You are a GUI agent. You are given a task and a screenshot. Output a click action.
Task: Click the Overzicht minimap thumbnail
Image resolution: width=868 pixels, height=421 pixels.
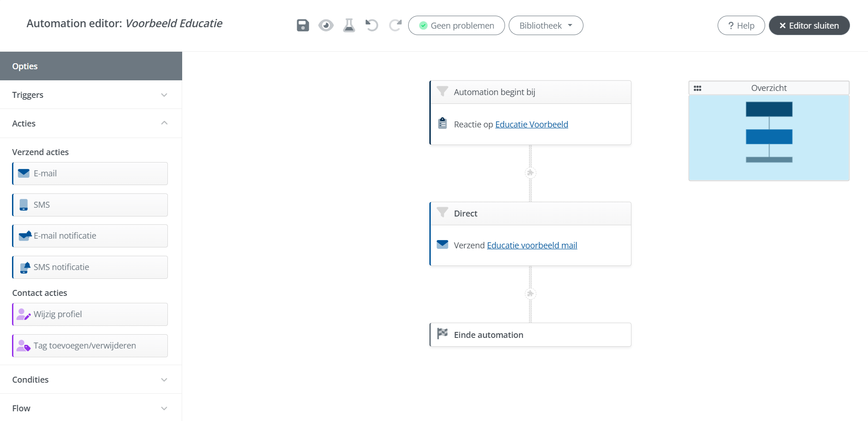click(x=768, y=136)
